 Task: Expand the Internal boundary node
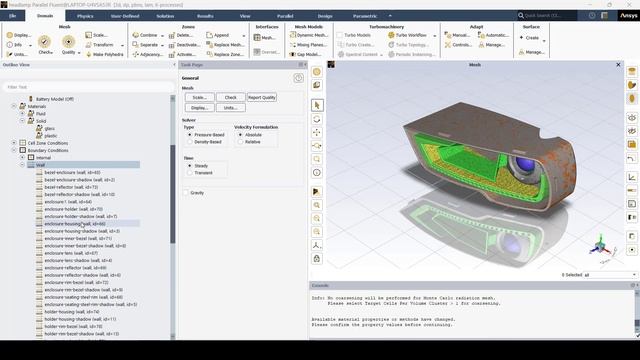click(x=22, y=158)
